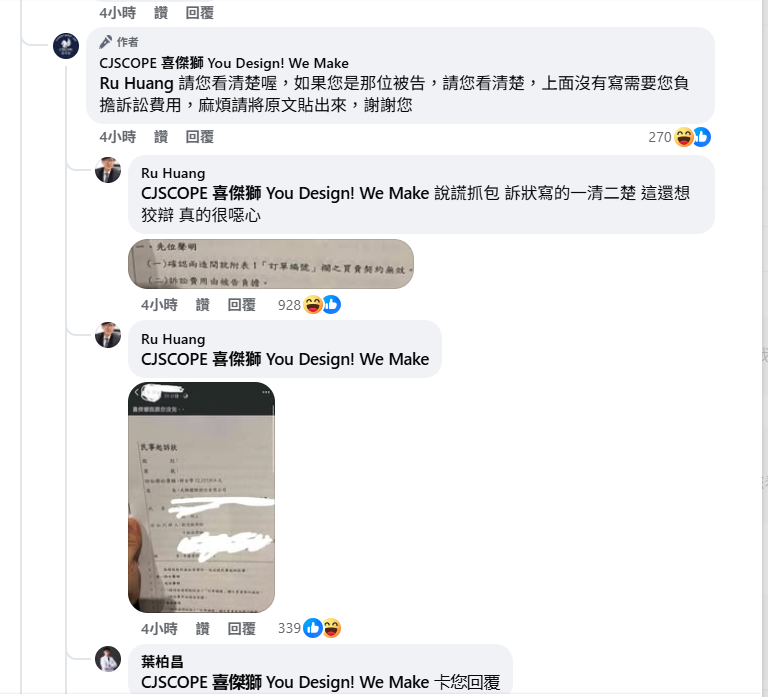Click the author pen badge icon
Viewport: 768px width, 697px height.
pyautogui.click(x=105, y=42)
